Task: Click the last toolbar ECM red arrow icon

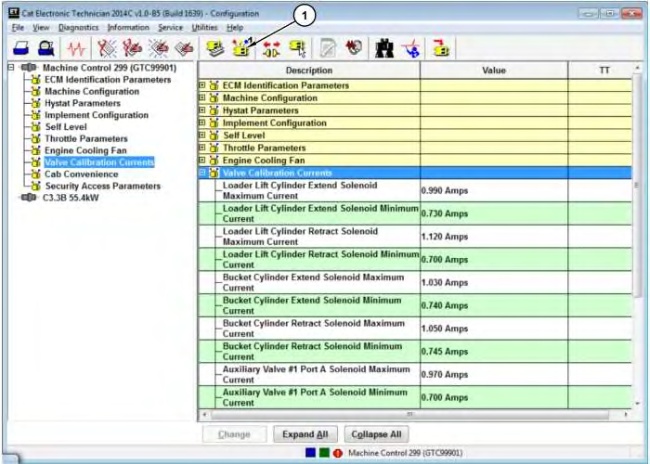Action: tap(441, 48)
